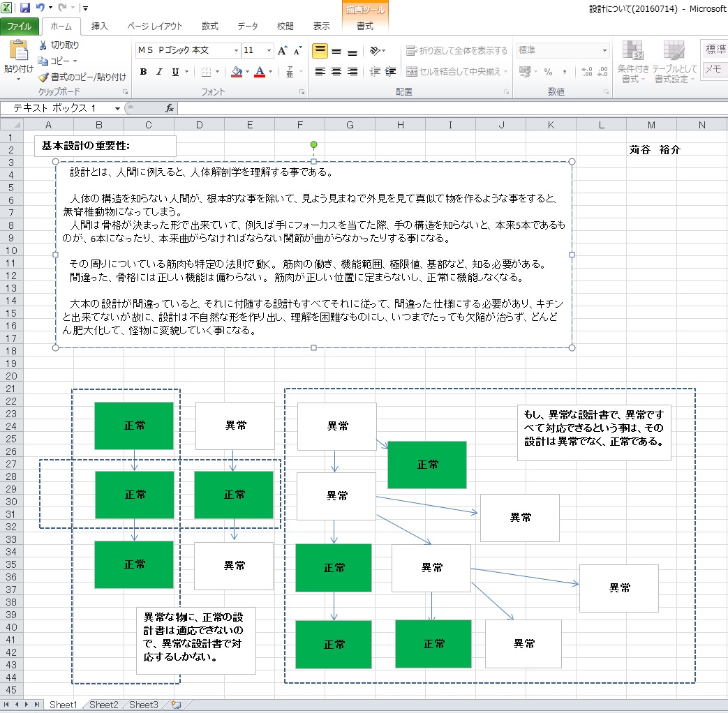Open the font name dropdown

(x=235, y=51)
